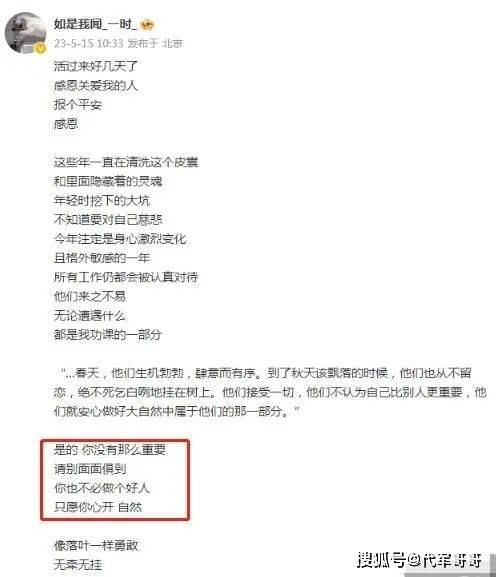
Task: Click the 发布于 北京 location text
Action: pos(155,43)
